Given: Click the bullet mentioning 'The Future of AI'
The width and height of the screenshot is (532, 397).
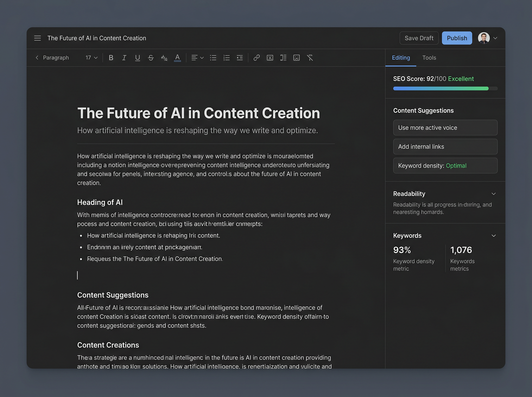Looking at the screenshot, I should [x=155, y=259].
